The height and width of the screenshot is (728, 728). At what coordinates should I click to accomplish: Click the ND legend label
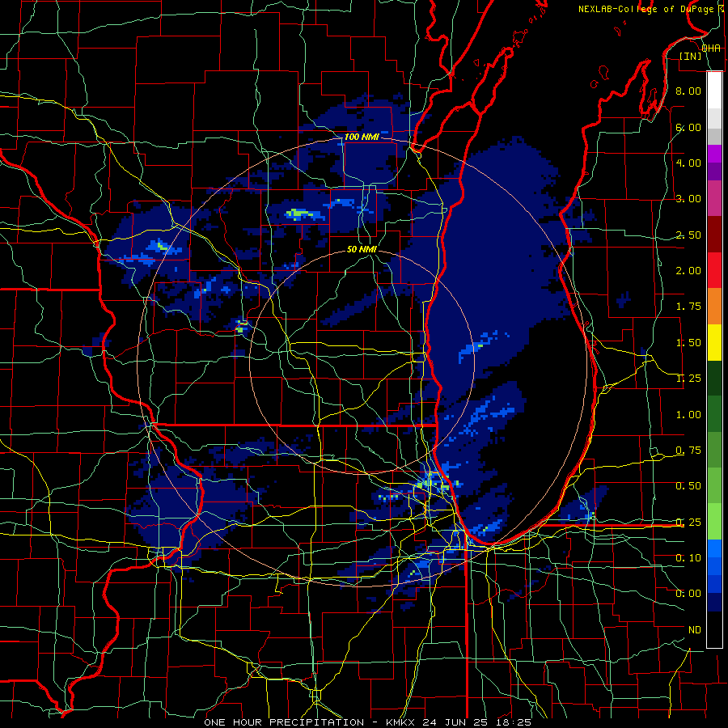pos(695,630)
